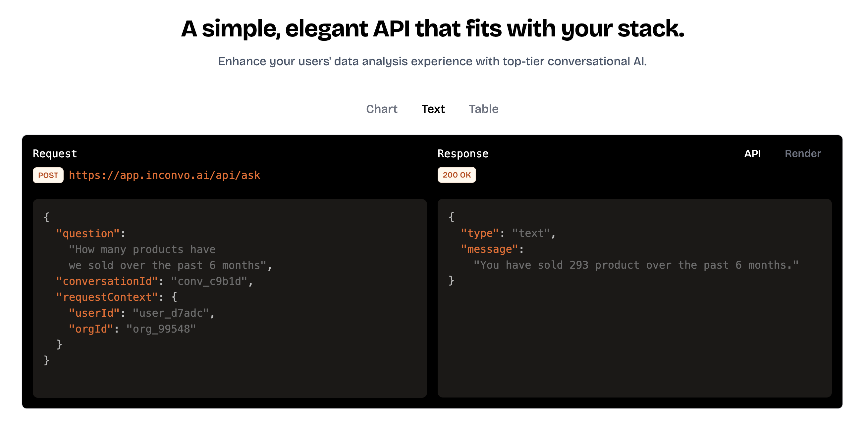Click the "requestContext" key in request JSON

coord(107,297)
